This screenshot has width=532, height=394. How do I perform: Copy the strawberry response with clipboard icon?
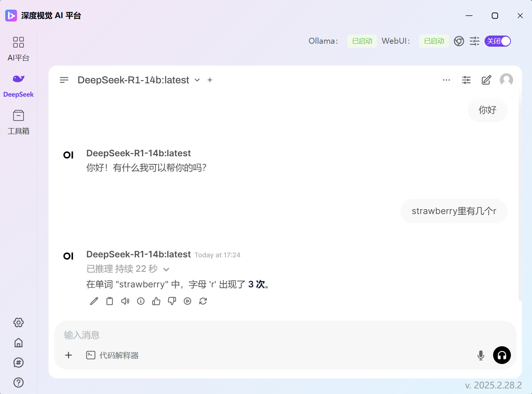pyautogui.click(x=110, y=301)
